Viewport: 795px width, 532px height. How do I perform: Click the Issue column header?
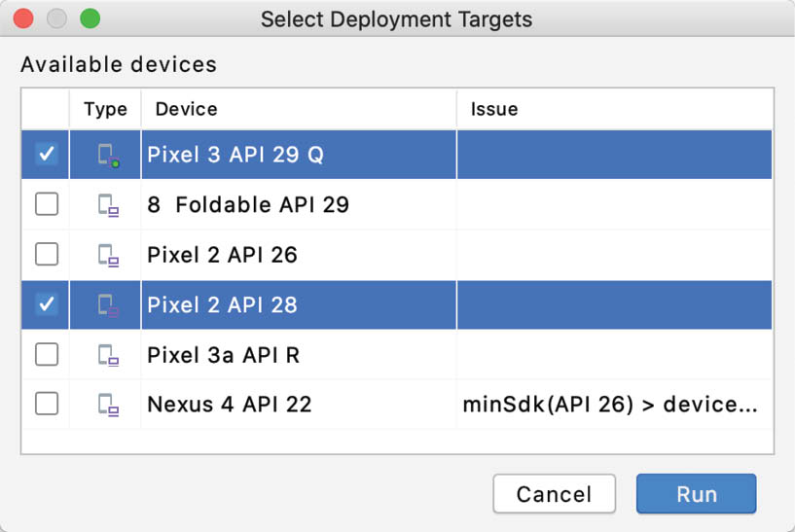pos(494,109)
